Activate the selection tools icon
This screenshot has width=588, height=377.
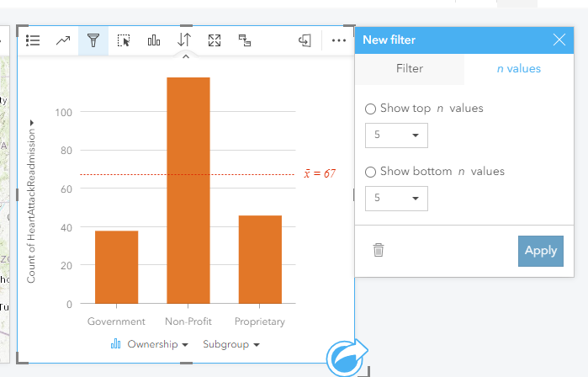tap(124, 40)
